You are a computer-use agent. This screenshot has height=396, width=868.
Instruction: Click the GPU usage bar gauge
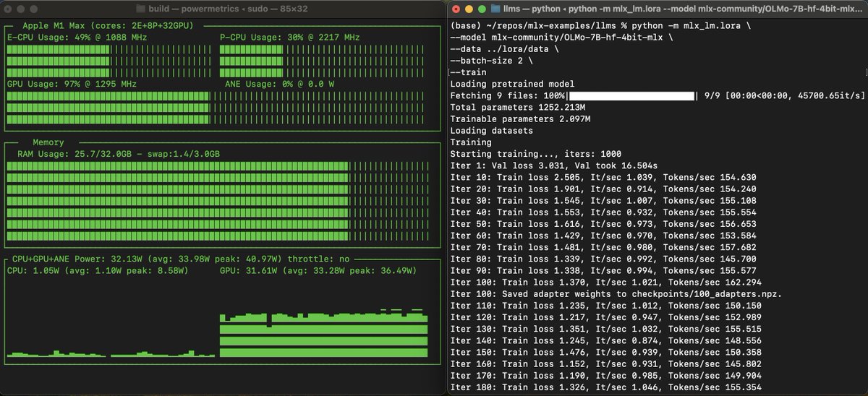(216, 108)
